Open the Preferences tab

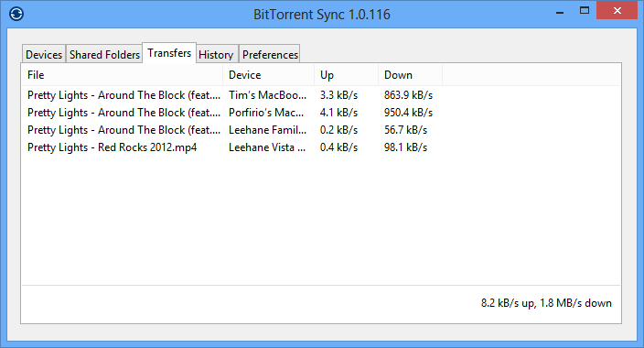(270, 54)
